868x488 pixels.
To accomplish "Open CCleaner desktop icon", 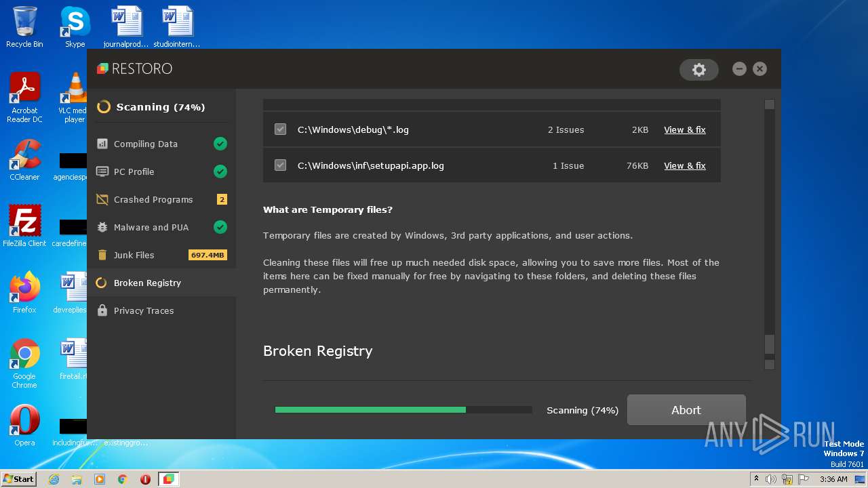I will click(24, 160).
